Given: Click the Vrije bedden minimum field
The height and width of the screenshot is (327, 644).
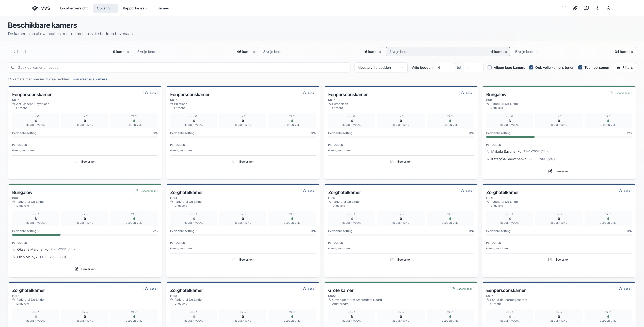Looking at the screenshot, I should tap(444, 68).
